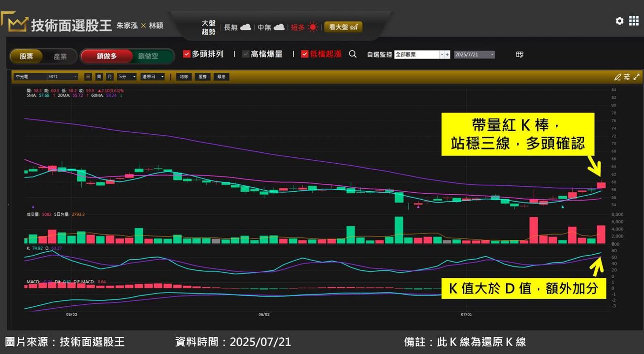The height and width of the screenshot is (354, 644).
Task: Click the table layout icon beside date
Action: (519, 55)
